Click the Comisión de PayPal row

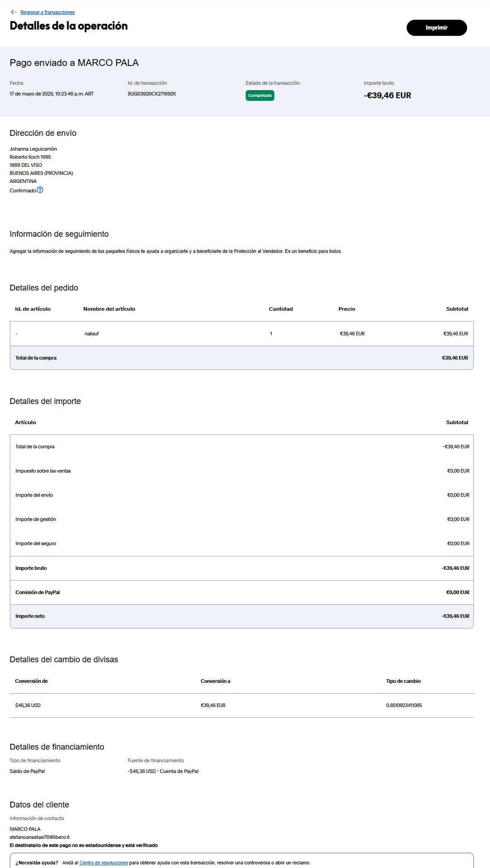[x=242, y=592]
